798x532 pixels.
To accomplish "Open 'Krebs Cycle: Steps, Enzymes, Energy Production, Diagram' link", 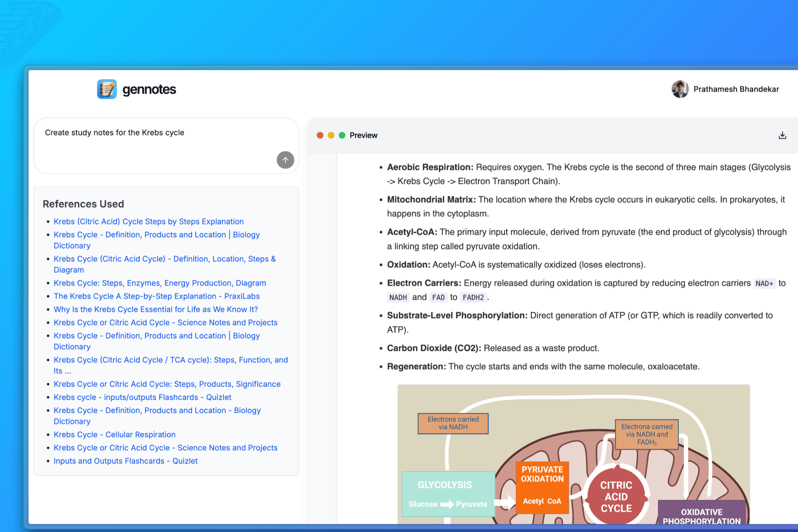I will click(x=160, y=283).
